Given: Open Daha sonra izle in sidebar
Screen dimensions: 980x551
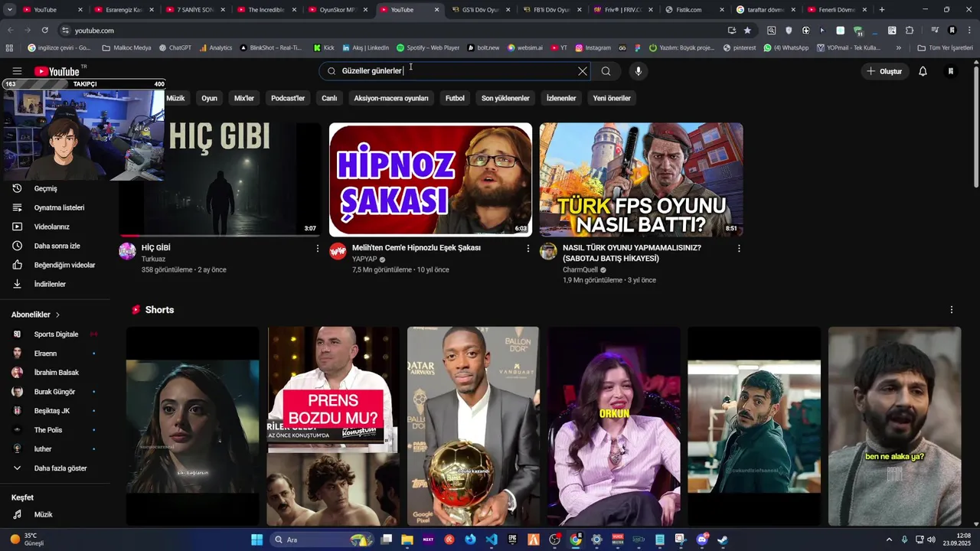Looking at the screenshot, I should (x=55, y=246).
